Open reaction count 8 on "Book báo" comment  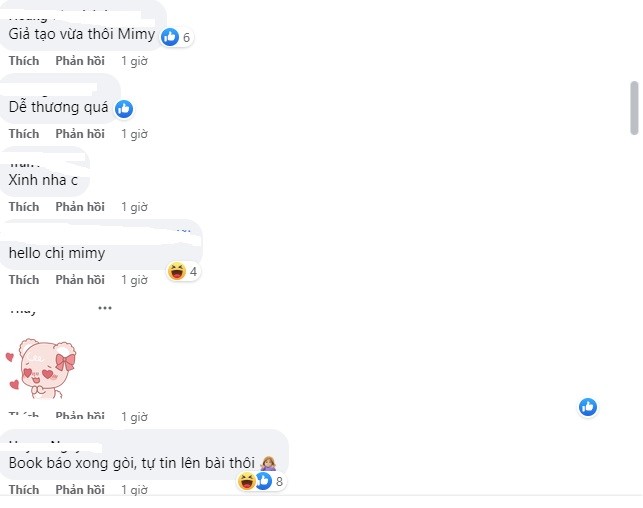pos(280,481)
